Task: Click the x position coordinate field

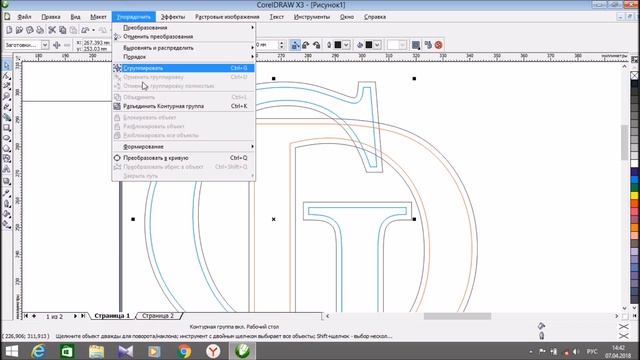Action: [x=96, y=42]
